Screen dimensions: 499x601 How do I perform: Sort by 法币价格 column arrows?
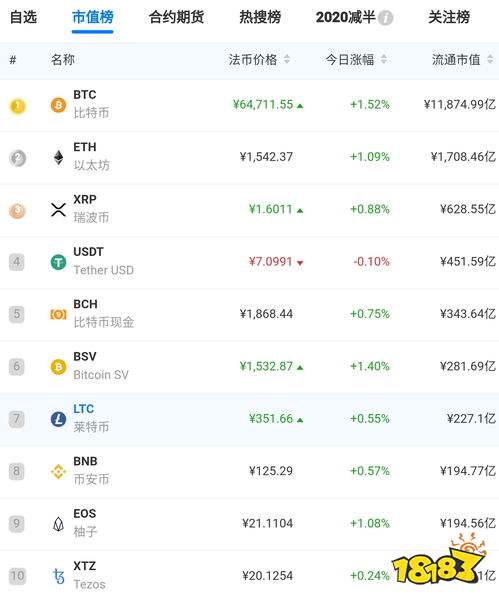pyautogui.click(x=287, y=59)
